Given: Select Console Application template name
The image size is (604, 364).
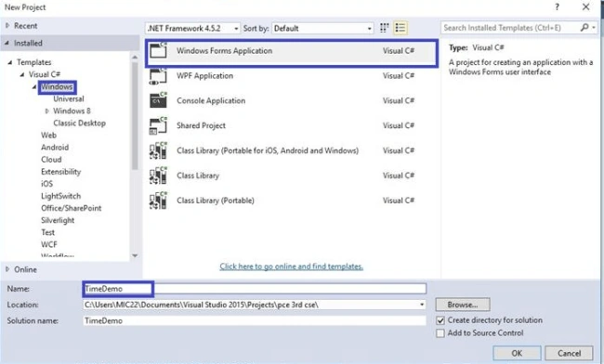Looking at the screenshot, I should click(211, 101).
